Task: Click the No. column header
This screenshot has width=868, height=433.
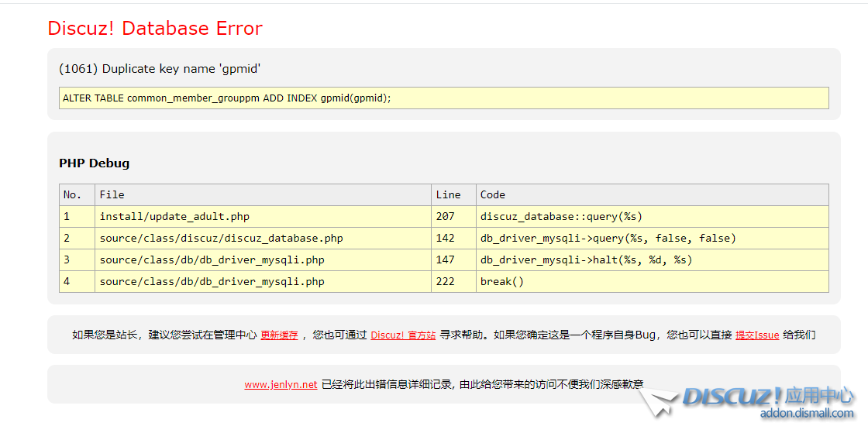Action: pos(77,194)
